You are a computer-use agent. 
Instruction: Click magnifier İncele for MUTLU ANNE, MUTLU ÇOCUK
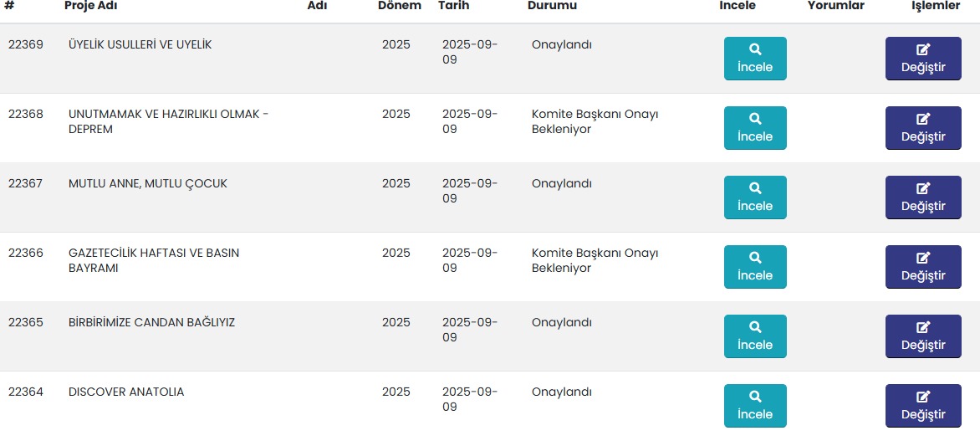click(755, 197)
